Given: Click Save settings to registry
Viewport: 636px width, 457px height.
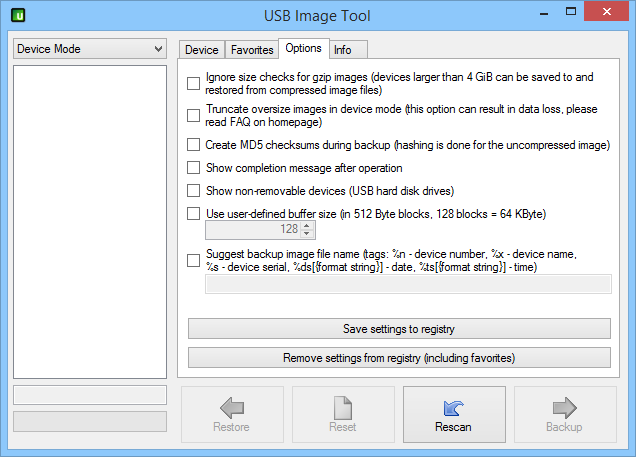Looking at the screenshot, I should 399,329.
